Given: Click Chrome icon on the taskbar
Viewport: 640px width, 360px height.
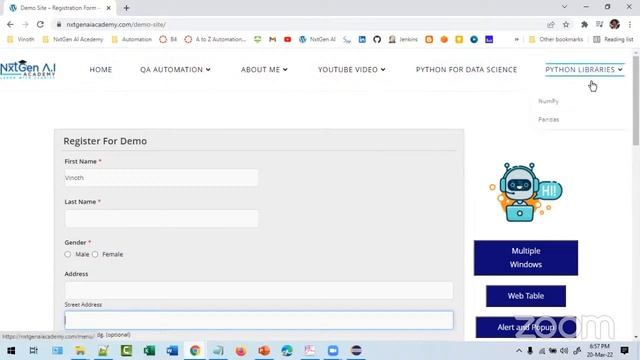Looking at the screenshot, I should pos(195,350).
